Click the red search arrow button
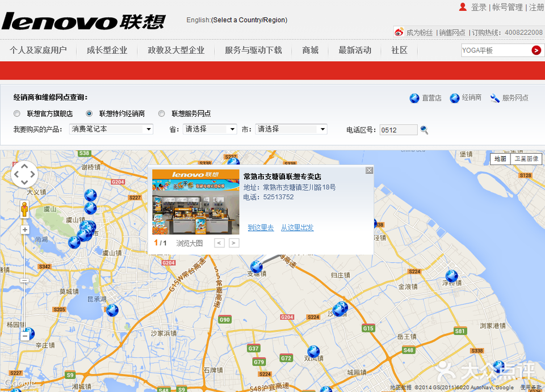 tap(536, 50)
